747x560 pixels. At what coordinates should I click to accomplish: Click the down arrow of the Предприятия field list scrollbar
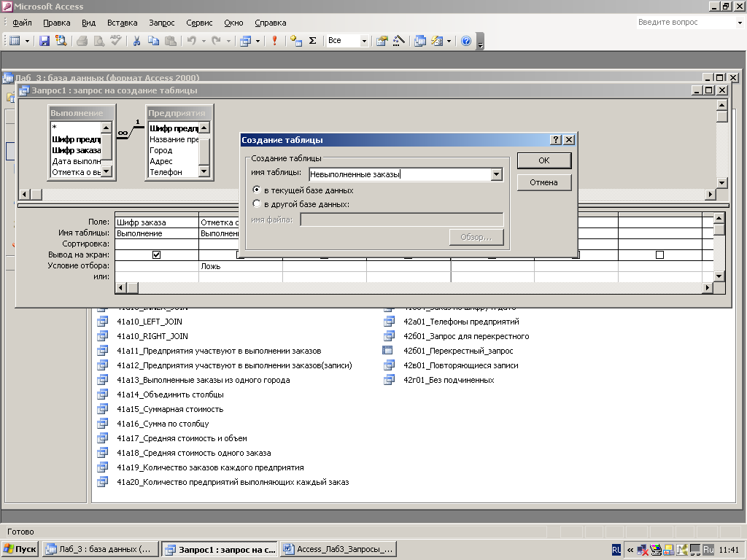point(204,171)
